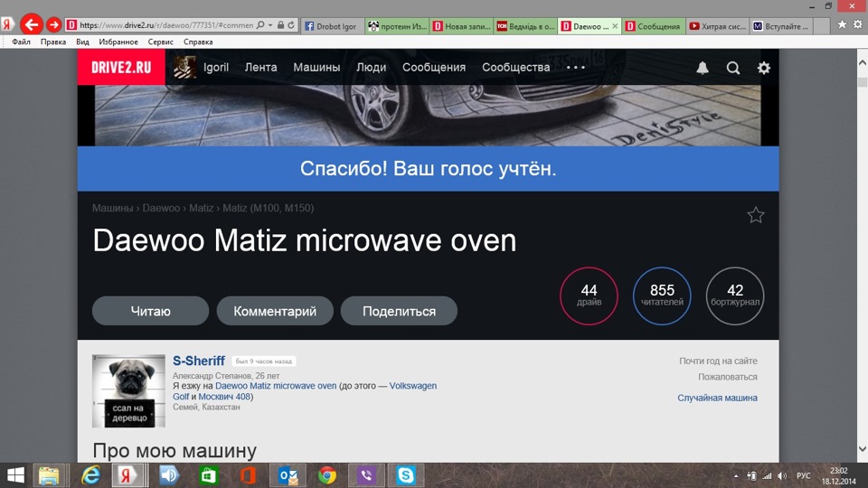This screenshot has height=488, width=868.
Task: Click the Случайная машина link
Action: click(x=717, y=398)
